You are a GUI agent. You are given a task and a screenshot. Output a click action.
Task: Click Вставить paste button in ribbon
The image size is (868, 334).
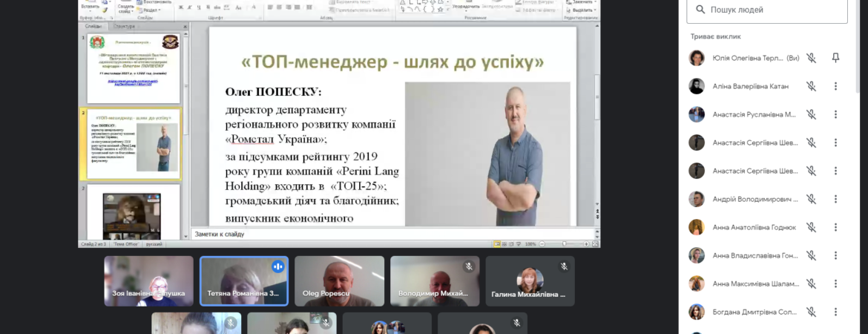[x=90, y=6]
